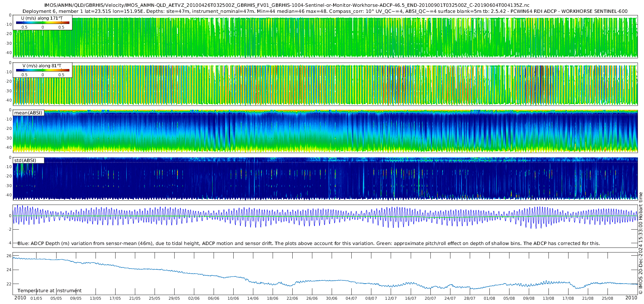Screen dimensions: 644x304
Task: Click the 25/08 date tick label
Action: click(608, 299)
